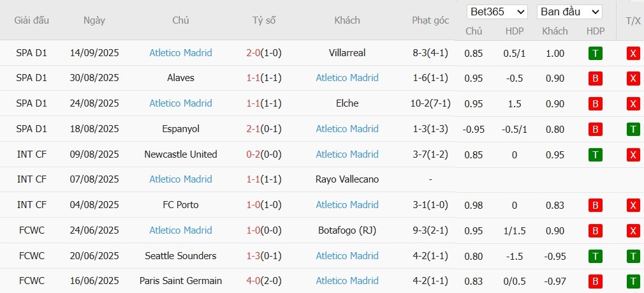Click the Tỷ số column header
The width and height of the screenshot is (644, 293).
coord(263,20)
